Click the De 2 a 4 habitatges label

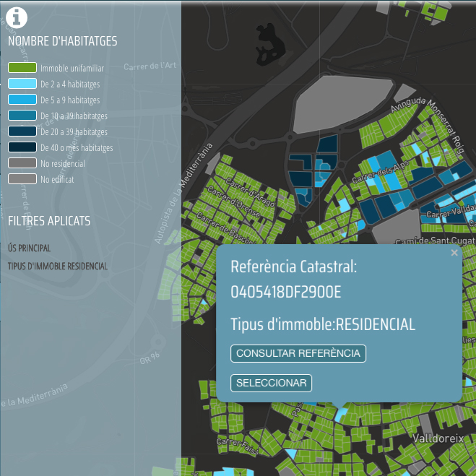click(x=70, y=85)
